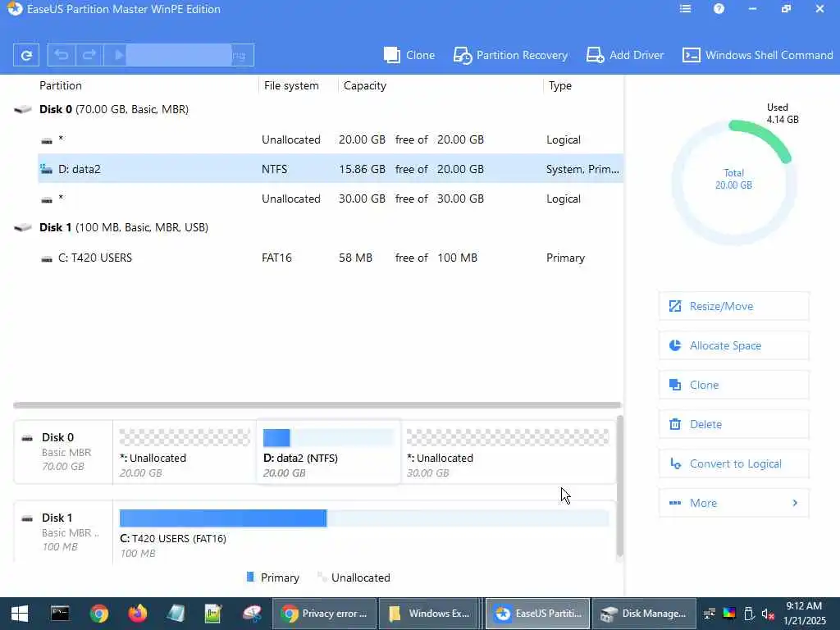This screenshot has width=840, height=630.
Task: Click the Delete partition button
Action: coord(733,424)
